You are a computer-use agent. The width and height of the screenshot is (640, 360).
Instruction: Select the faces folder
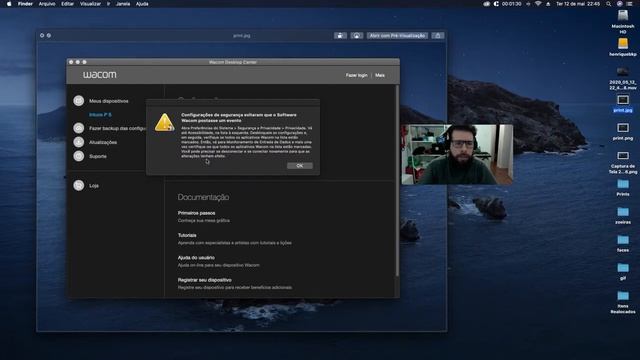[x=622, y=243]
